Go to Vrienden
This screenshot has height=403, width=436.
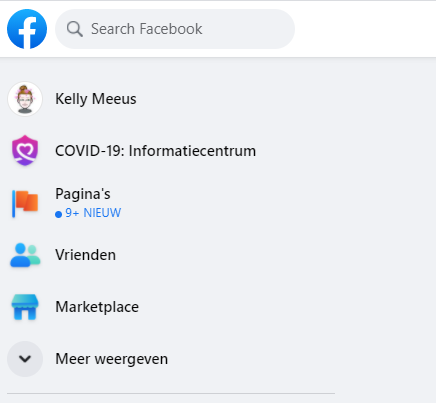click(86, 255)
